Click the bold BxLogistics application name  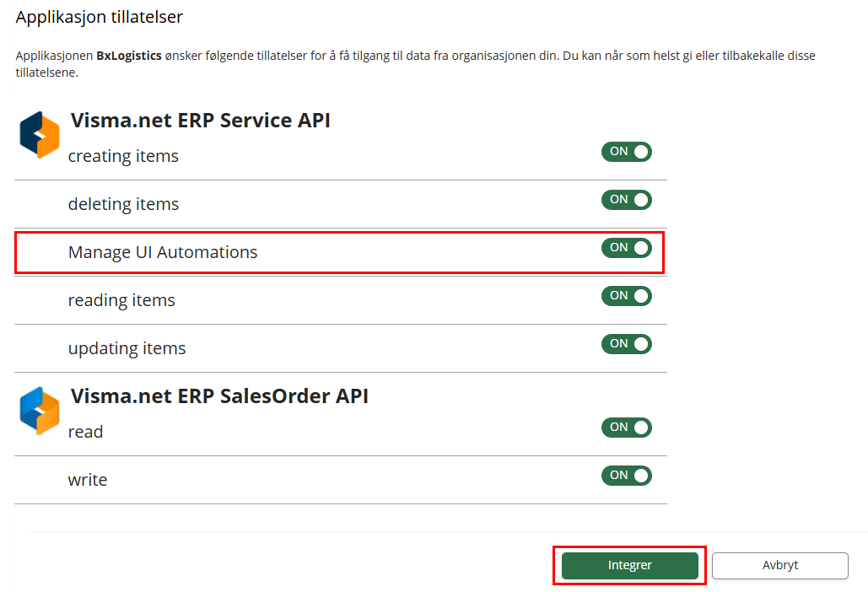pyautogui.click(x=128, y=57)
